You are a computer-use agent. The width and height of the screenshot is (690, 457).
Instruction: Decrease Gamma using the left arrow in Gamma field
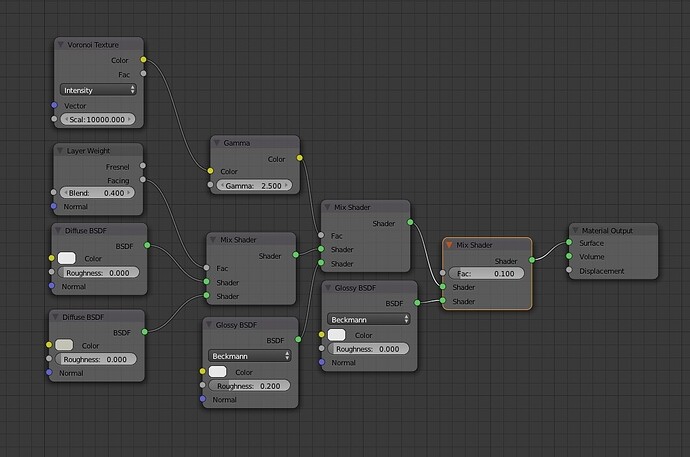pos(222,185)
